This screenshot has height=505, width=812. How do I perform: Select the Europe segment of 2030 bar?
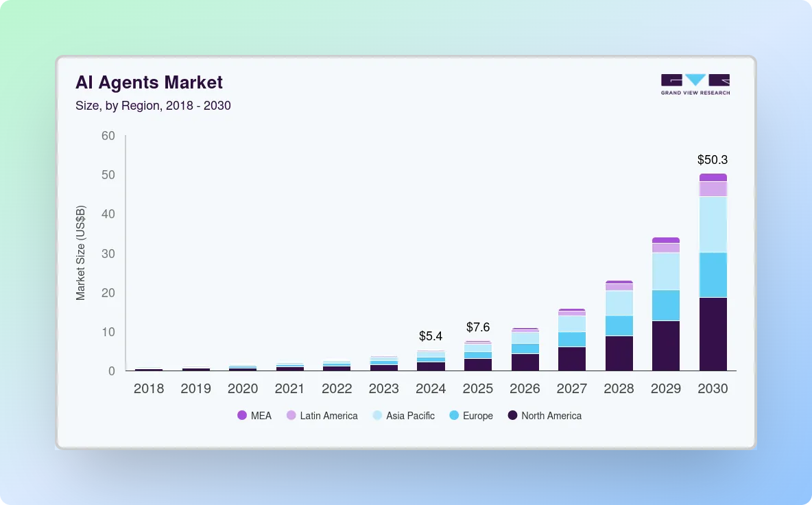click(713, 275)
